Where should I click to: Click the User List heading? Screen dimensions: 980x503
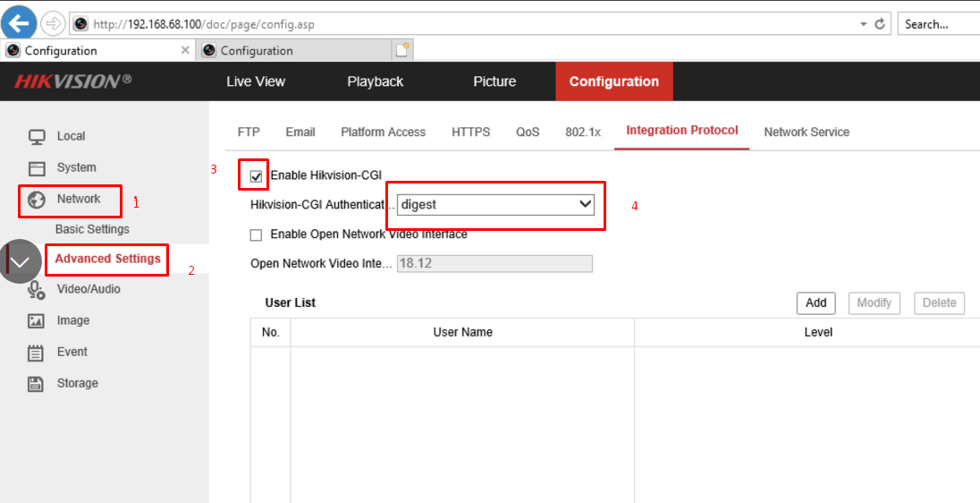(290, 303)
